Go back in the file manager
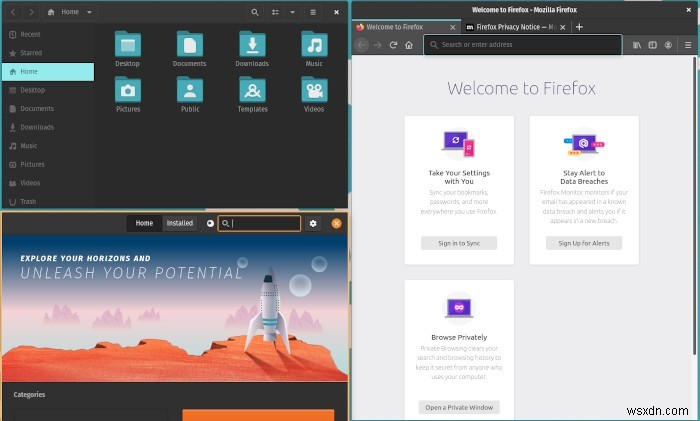The width and height of the screenshot is (700, 421). pyautogui.click(x=13, y=12)
